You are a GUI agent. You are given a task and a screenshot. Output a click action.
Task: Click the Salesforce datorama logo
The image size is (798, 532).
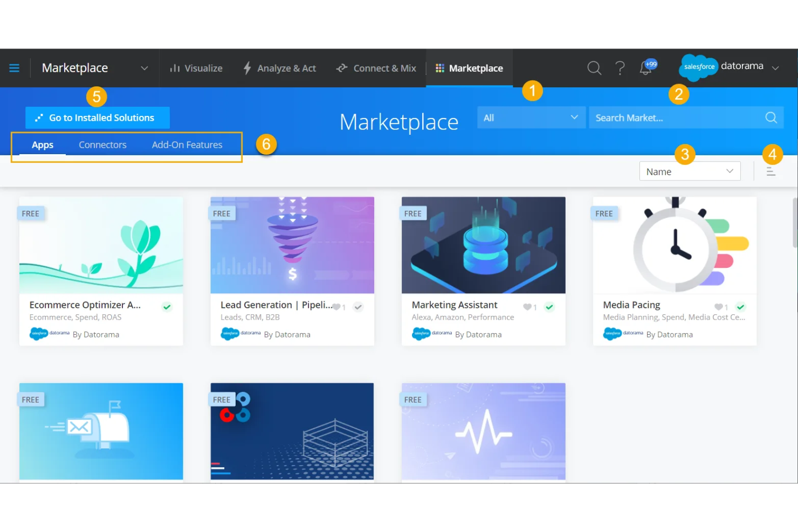coord(698,67)
